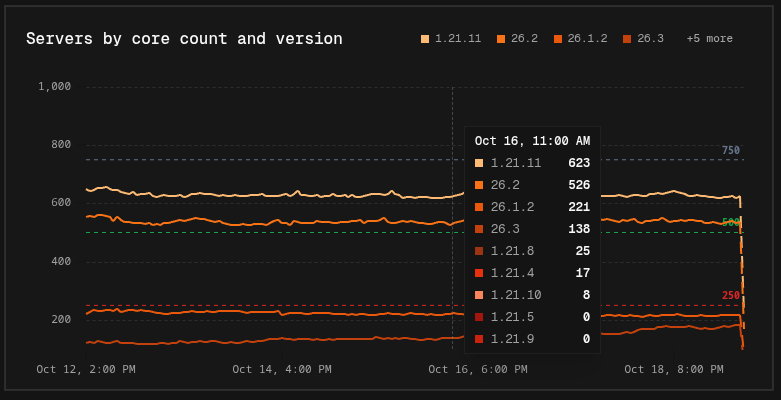Hide the 26.3 series in the legend
The image size is (781, 400).
(643, 39)
